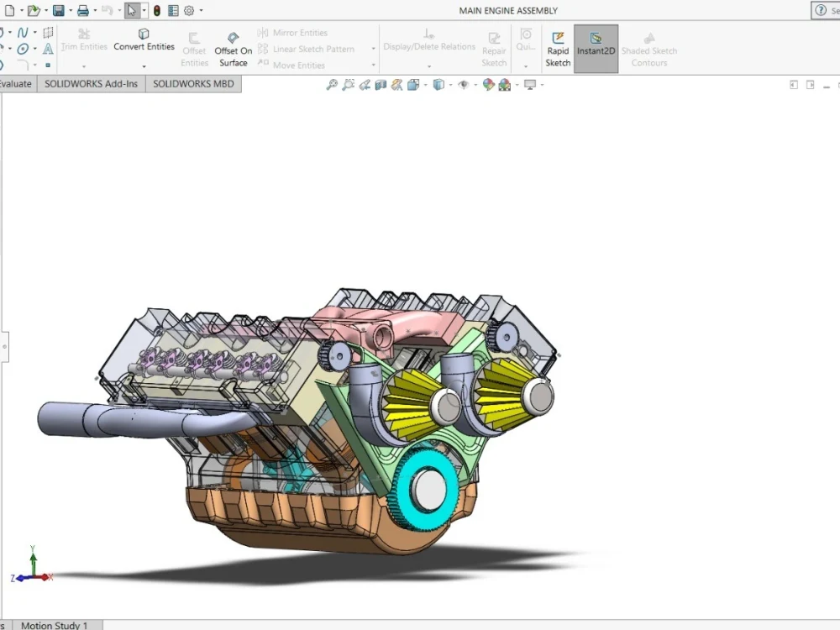Select the Spline sketch tool
840x630 pixels.
(x=23, y=32)
